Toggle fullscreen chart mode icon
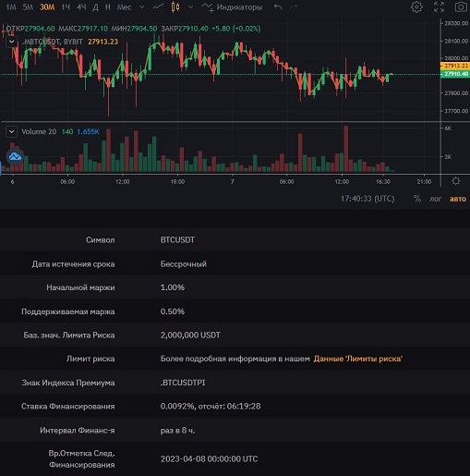The width and height of the screenshot is (470, 476). tap(439, 6)
